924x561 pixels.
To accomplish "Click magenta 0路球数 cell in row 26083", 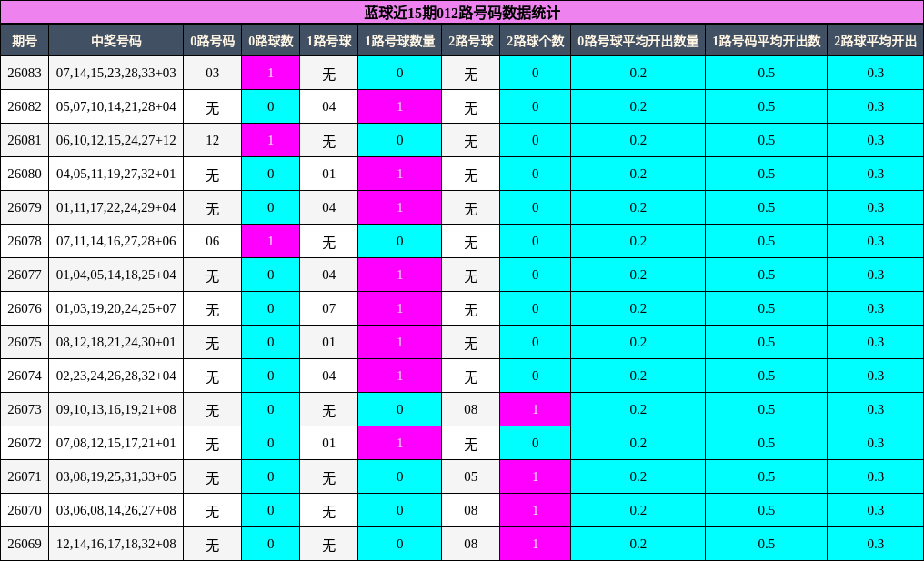I will pyautogui.click(x=270, y=73).
